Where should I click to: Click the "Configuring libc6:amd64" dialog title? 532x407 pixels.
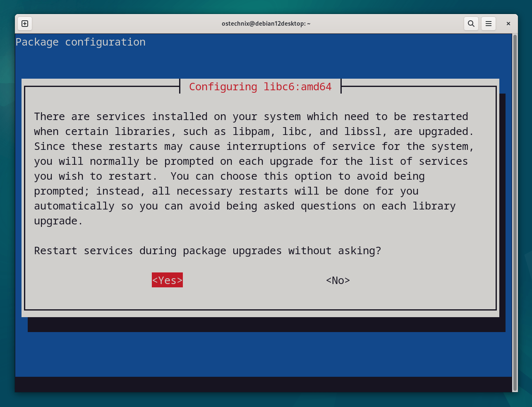click(260, 87)
